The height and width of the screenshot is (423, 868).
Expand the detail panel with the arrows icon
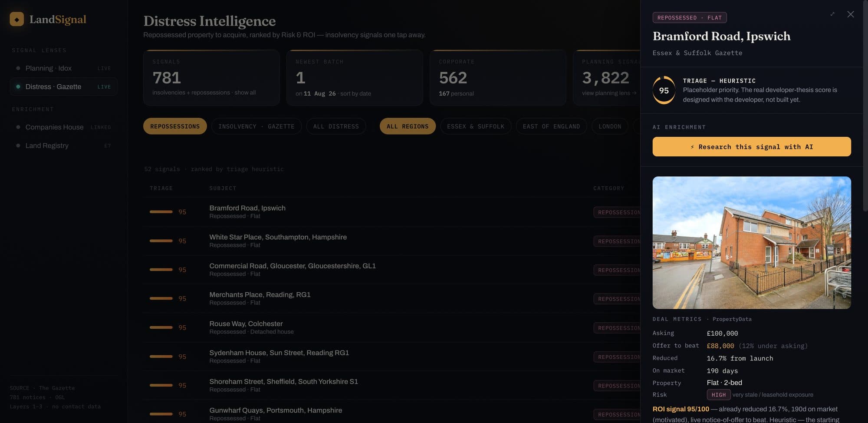click(x=832, y=14)
